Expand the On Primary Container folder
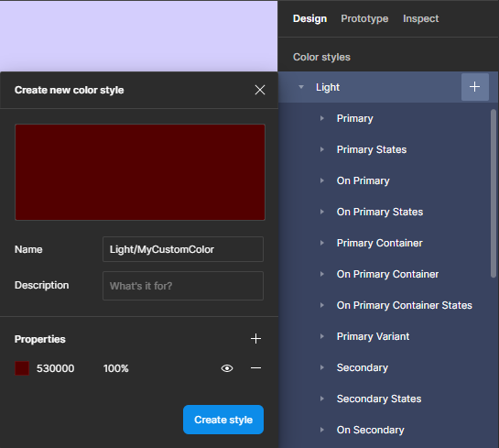 (x=322, y=274)
